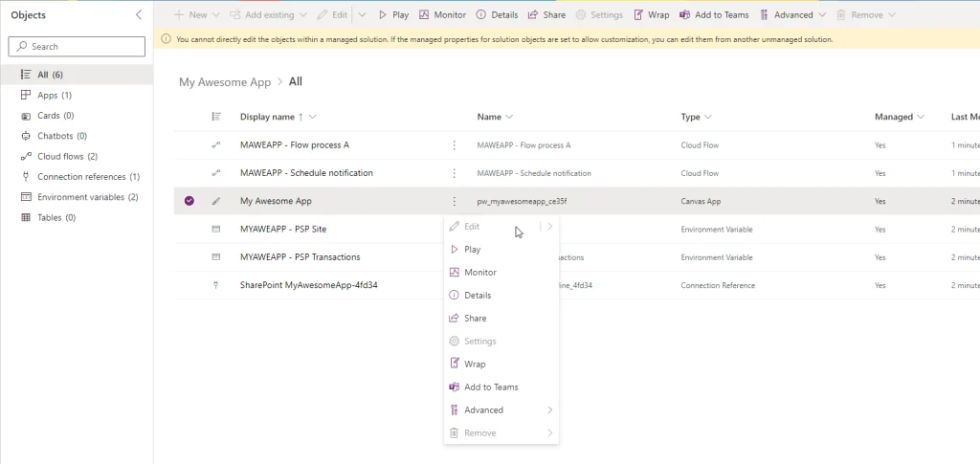Choose Share in the context menu
The image size is (980, 464).
501,319
